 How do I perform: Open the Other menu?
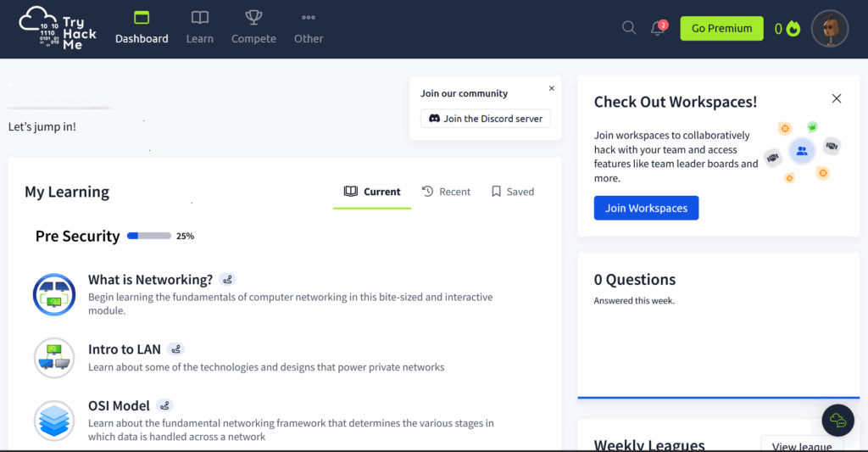[x=309, y=28]
